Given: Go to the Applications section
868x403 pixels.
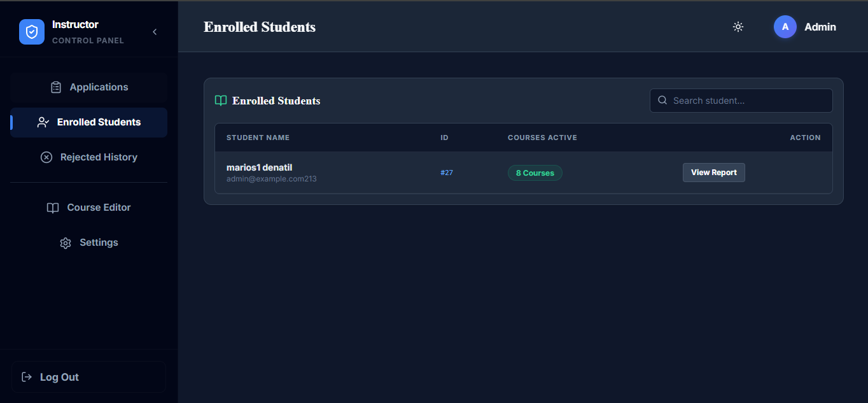Looking at the screenshot, I should coord(99,87).
